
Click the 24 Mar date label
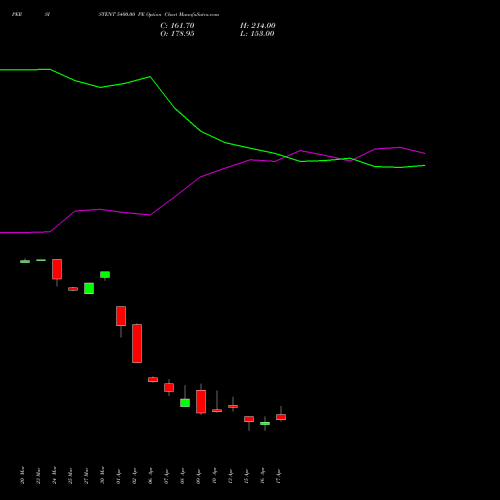coord(54,475)
